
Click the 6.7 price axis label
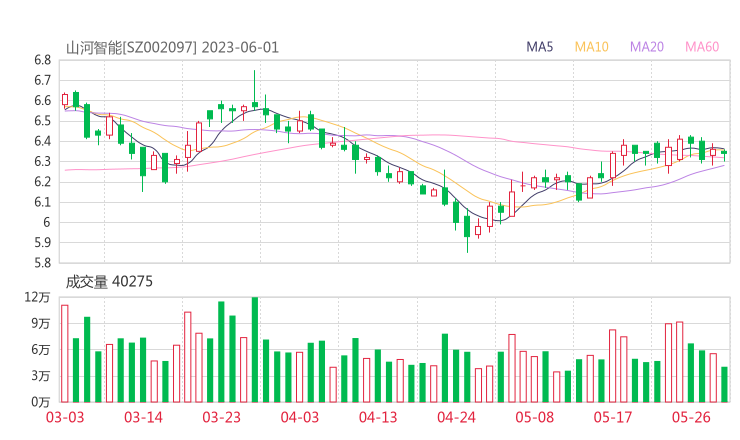pos(42,81)
